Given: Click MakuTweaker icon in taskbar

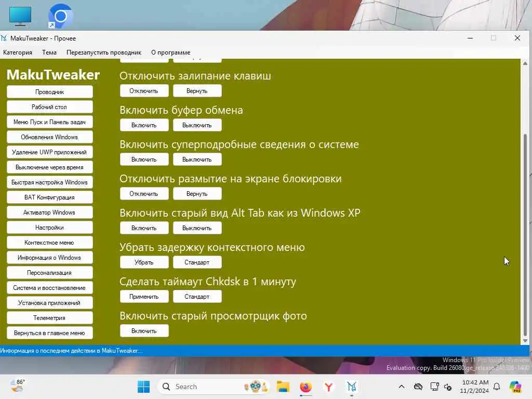Looking at the screenshot, I should [352, 387].
